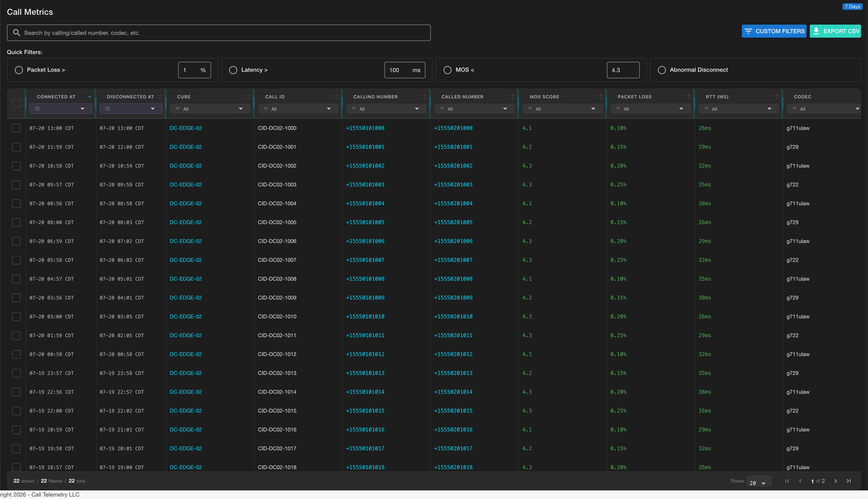Edit the Latency threshold ms field

point(405,70)
